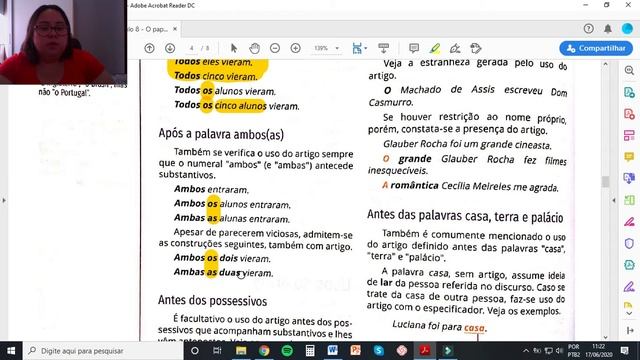Click the taskbar search box
This screenshot has width=640, height=360.
coord(103,351)
